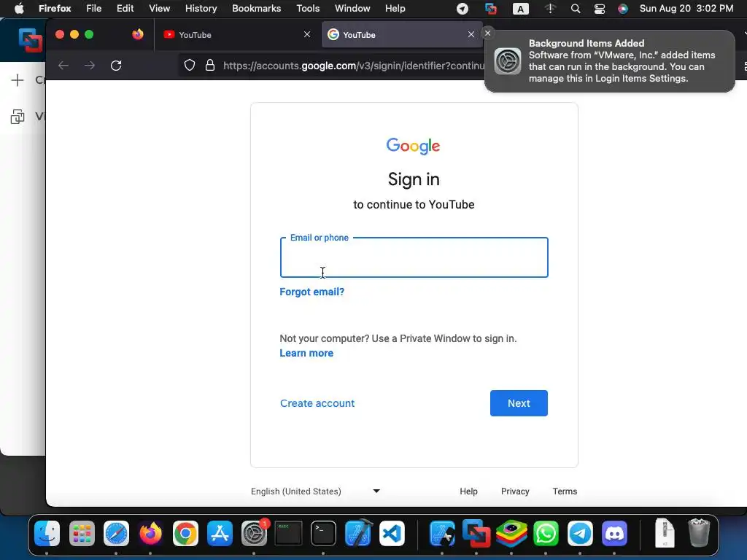
Task: Click the tracking protection shield icon
Action: 190,65
